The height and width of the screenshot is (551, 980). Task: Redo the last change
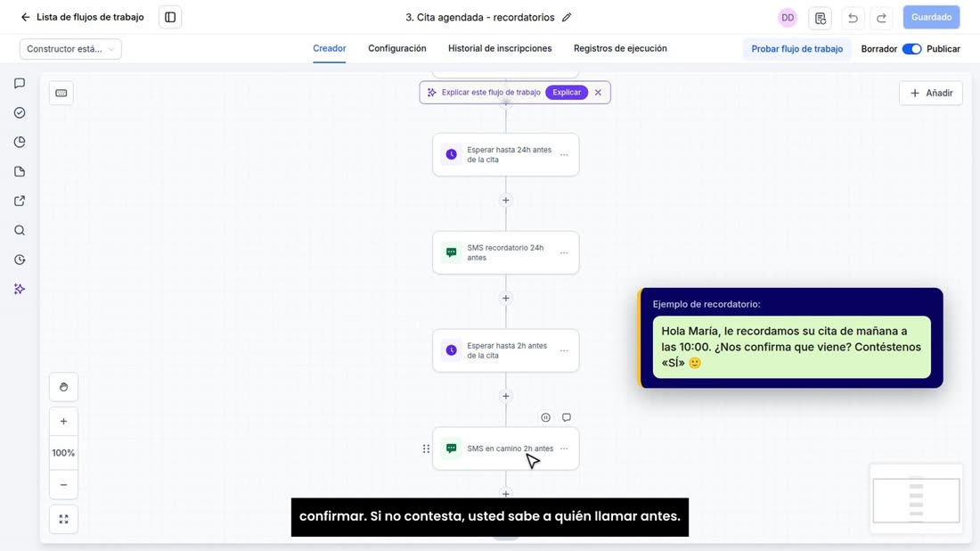pyautogui.click(x=881, y=18)
